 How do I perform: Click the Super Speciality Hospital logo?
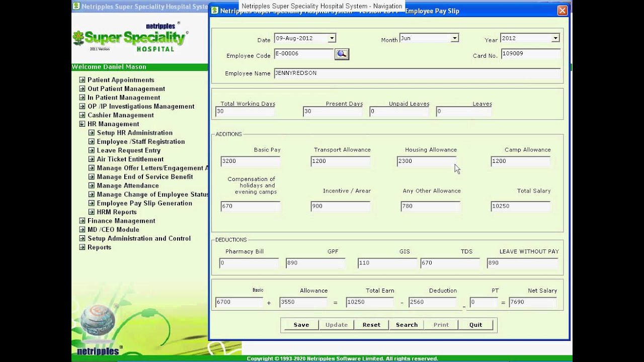tap(130, 37)
